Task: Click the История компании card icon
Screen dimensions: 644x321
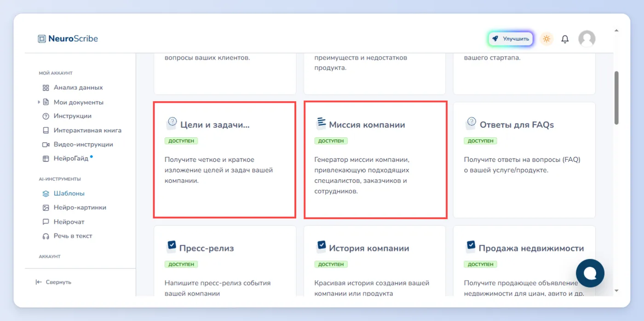Action: coord(321,246)
